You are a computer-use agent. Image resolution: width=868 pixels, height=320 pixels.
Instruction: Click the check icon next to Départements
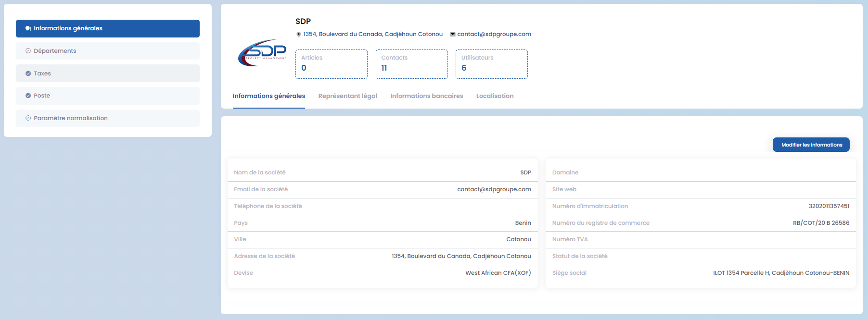(x=28, y=51)
